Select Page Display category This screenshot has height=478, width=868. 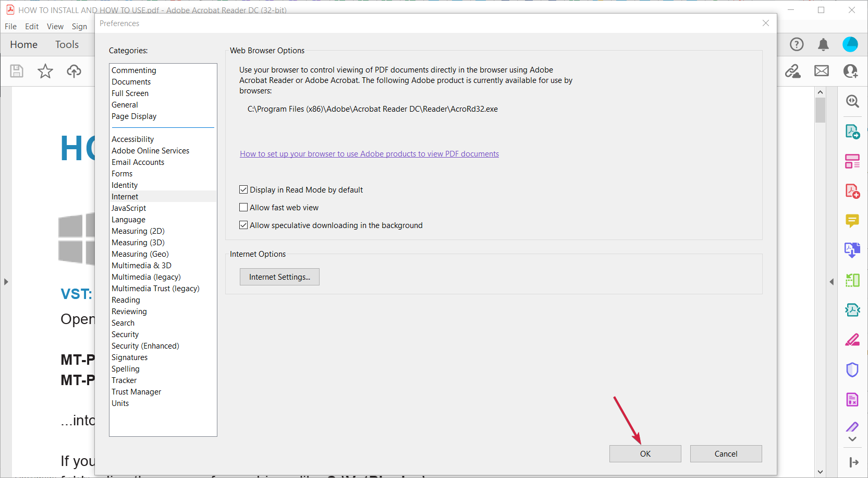pos(134,116)
